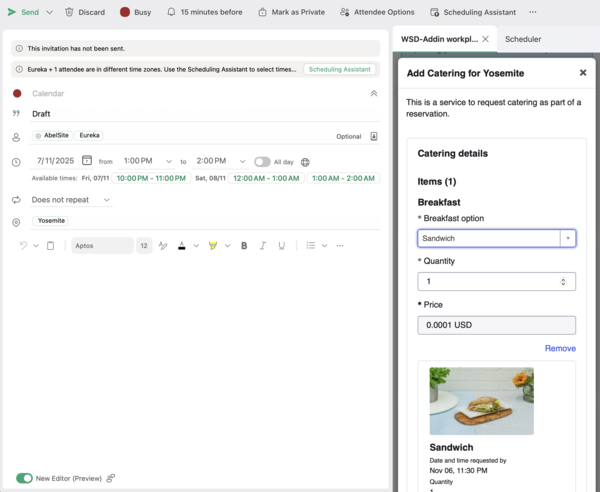600x492 pixels.
Task: Set the Busy status indicator
Action: (x=135, y=12)
